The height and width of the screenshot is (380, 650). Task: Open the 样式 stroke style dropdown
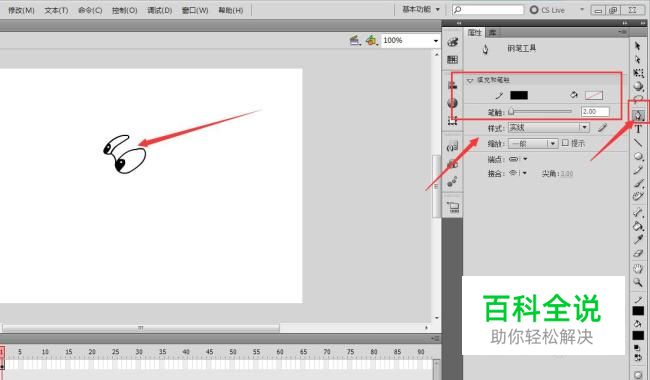coord(548,128)
